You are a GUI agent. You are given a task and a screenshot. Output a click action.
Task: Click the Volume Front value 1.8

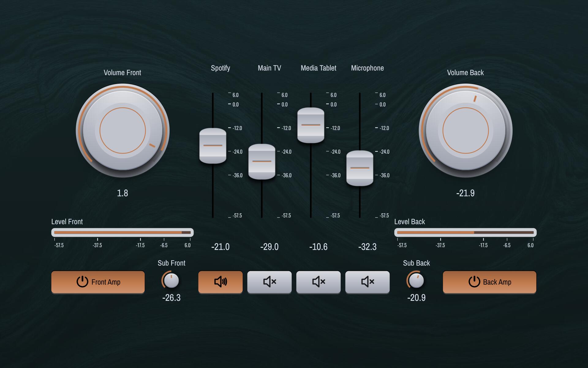(123, 193)
